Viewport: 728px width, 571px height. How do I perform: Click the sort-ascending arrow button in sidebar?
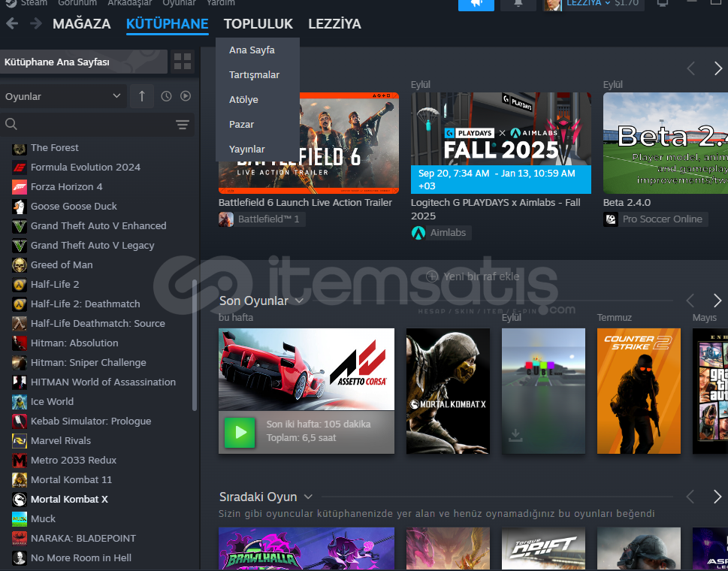coord(141,96)
